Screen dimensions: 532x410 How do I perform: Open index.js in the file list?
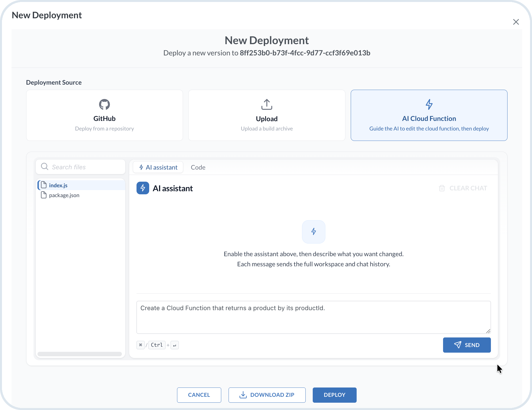click(81, 185)
